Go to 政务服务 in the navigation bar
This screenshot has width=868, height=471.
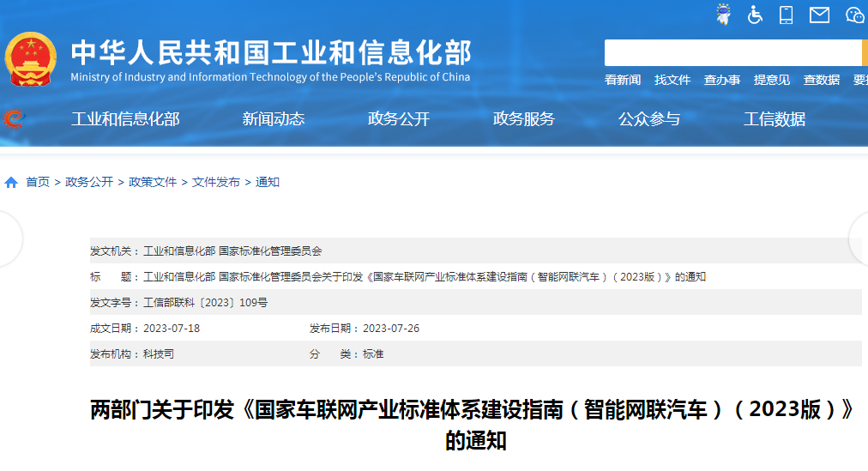524,119
